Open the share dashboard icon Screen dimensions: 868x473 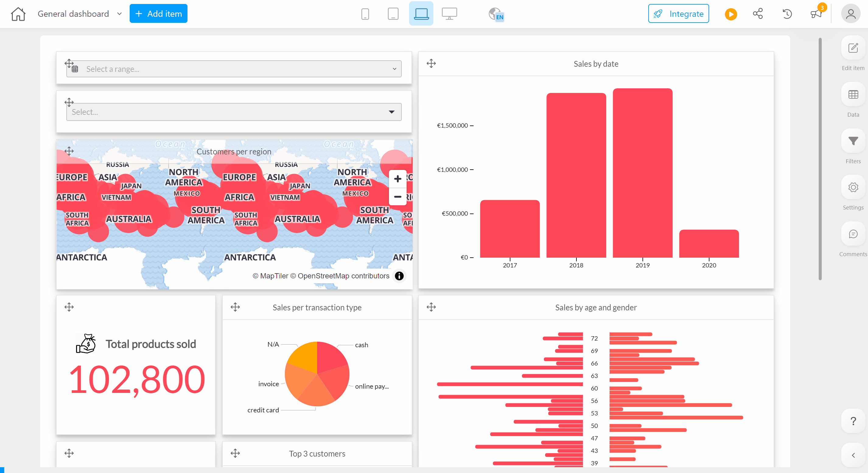(x=758, y=14)
